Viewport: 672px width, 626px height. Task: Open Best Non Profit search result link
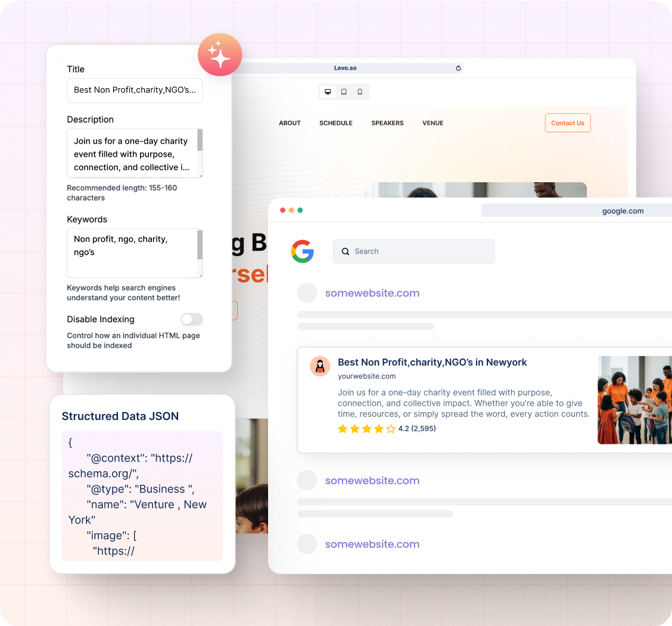click(432, 362)
